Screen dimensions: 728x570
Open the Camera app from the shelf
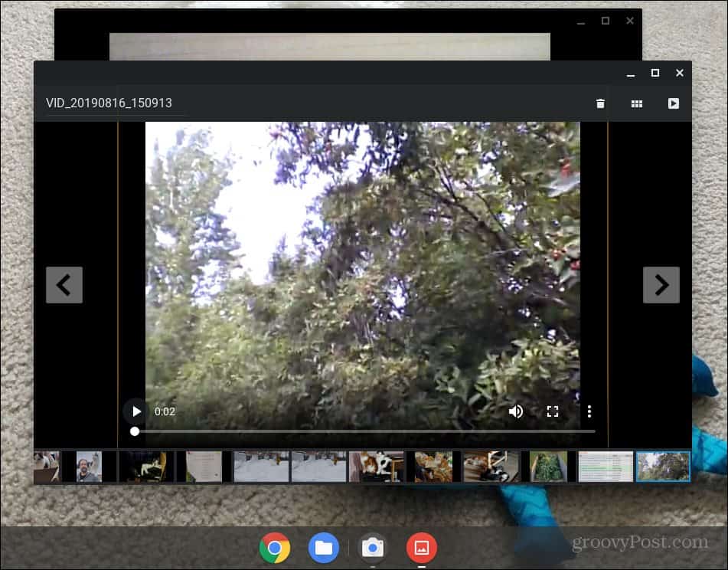(372, 548)
